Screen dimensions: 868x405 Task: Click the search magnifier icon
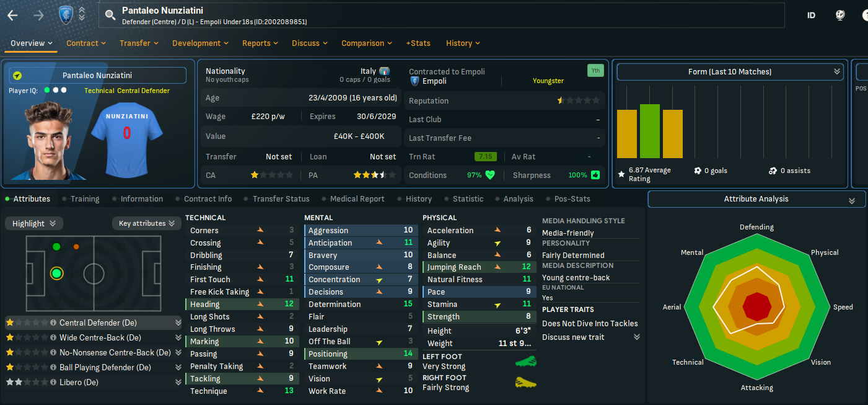[110, 16]
